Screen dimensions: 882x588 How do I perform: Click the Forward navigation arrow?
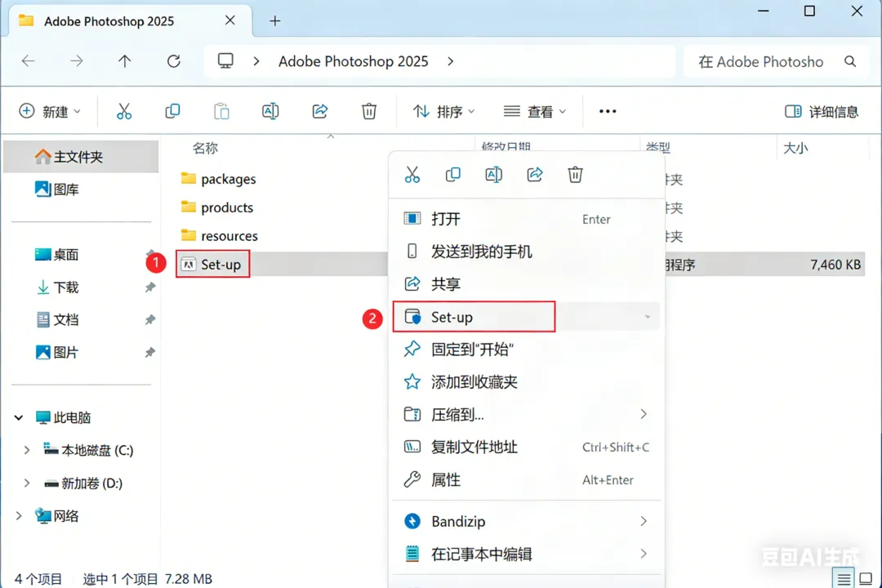(x=77, y=60)
